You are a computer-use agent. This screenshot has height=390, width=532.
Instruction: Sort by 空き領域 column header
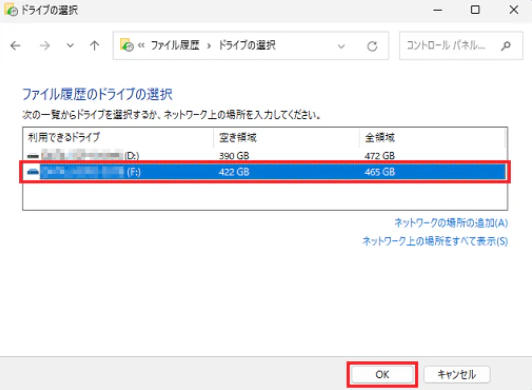[286, 137]
